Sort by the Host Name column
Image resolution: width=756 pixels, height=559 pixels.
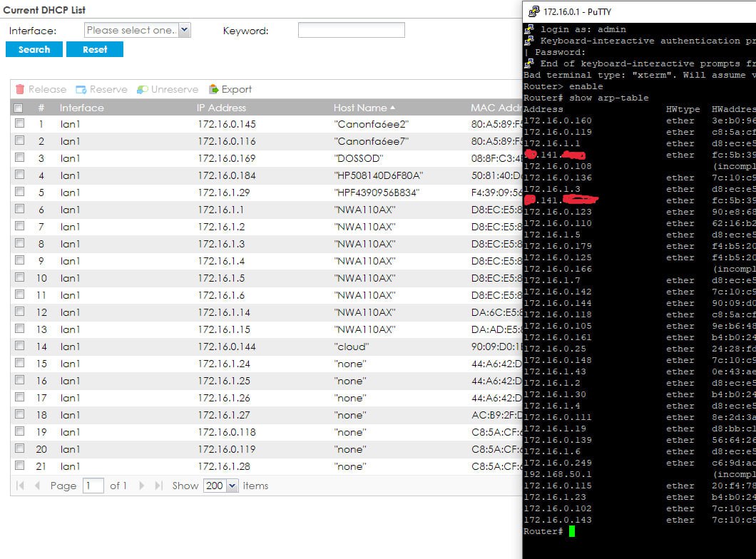(x=364, y=108)
